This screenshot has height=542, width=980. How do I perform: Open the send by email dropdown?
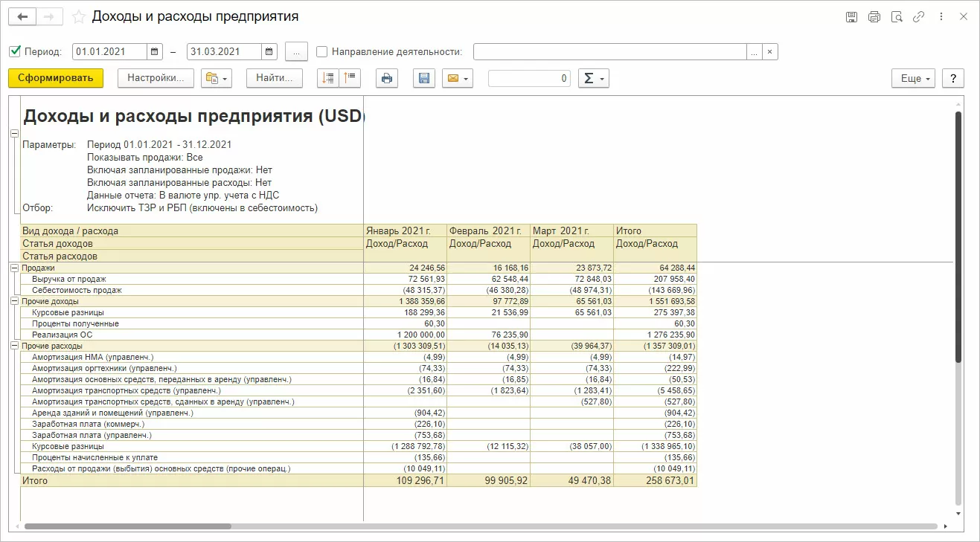457,78
